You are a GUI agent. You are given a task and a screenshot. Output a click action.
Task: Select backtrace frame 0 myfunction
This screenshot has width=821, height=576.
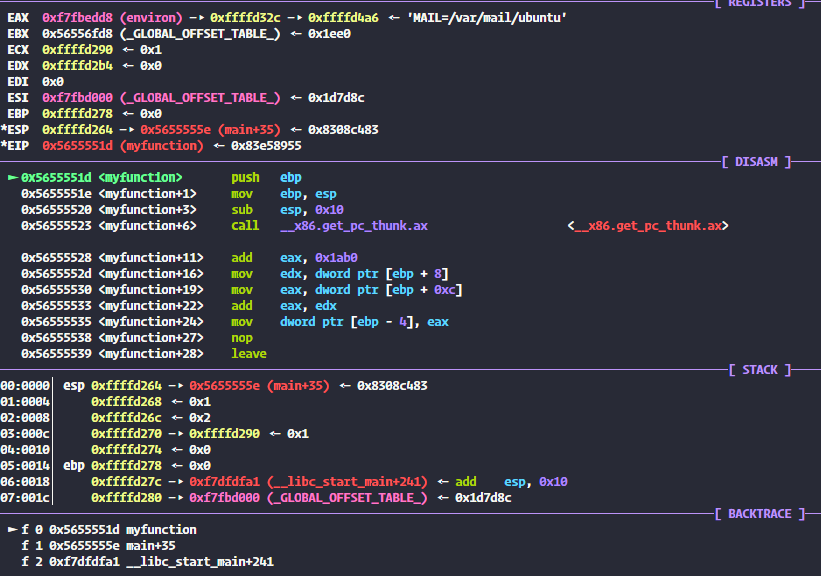[108, 530]
